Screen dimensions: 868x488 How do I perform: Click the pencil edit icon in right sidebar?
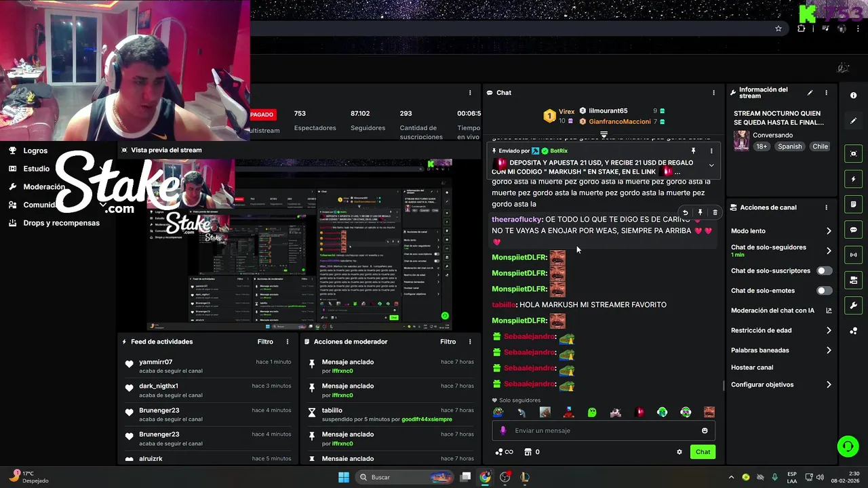[853, 121]
